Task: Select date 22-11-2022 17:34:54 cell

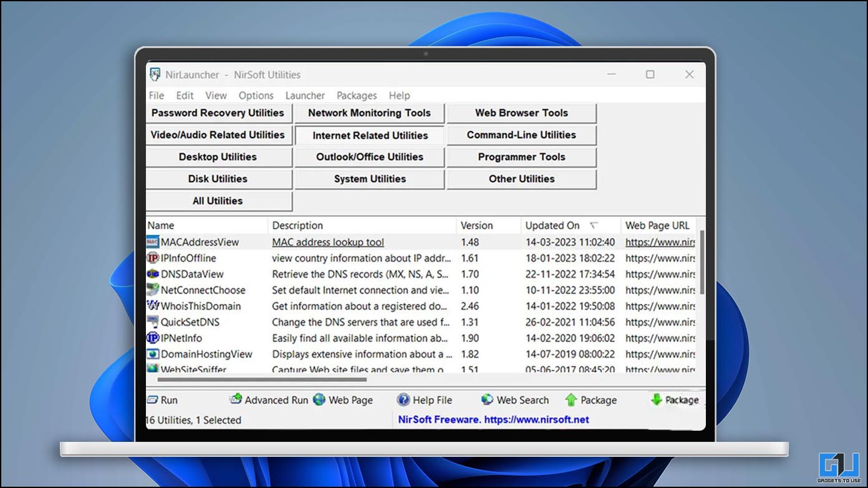Action: point(570,274)
